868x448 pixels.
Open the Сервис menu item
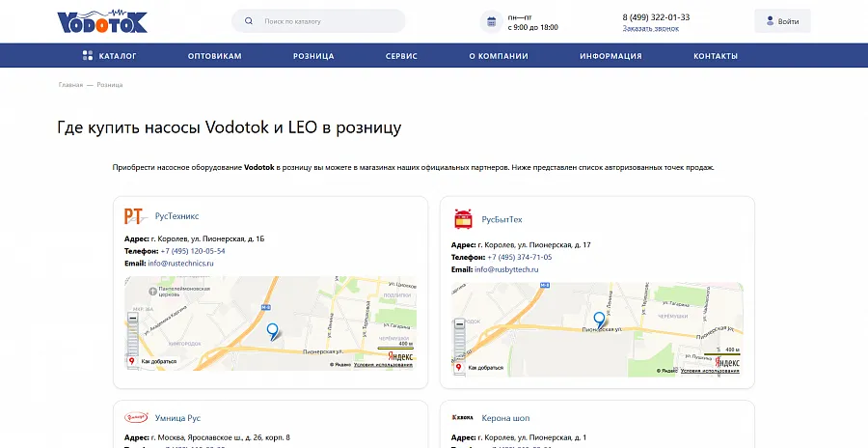401,56
